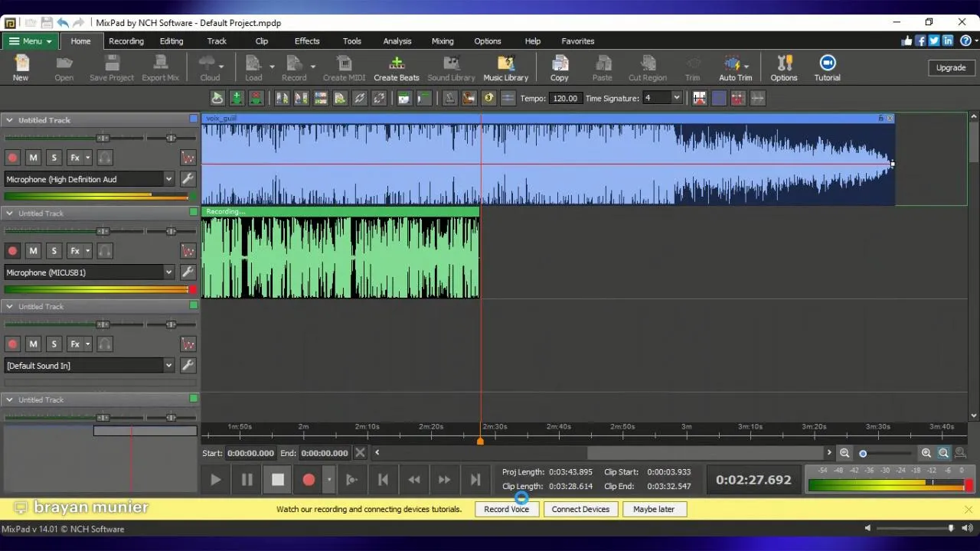Mute the MICUSB1 track
The image size is (980, 551).
[33, 251]
